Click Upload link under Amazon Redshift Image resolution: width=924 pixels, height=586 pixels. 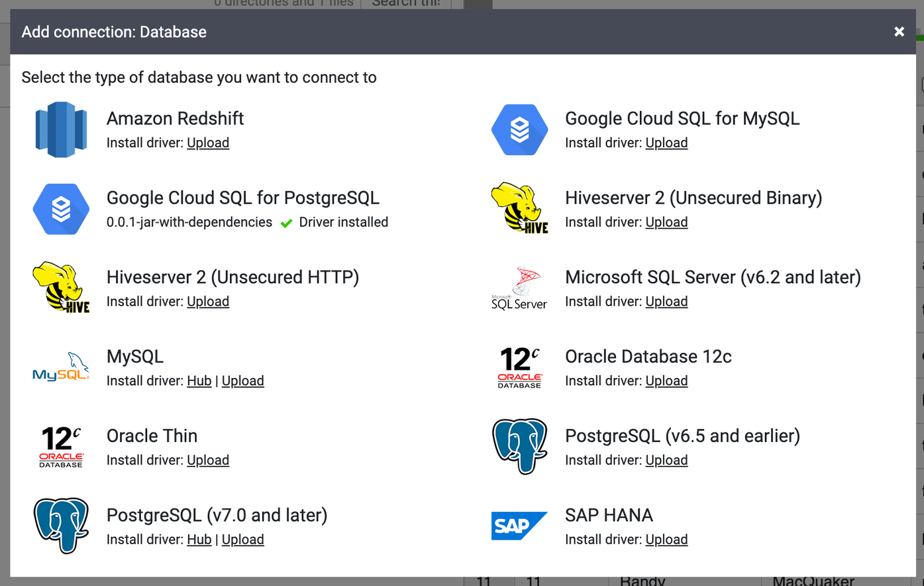208,143
